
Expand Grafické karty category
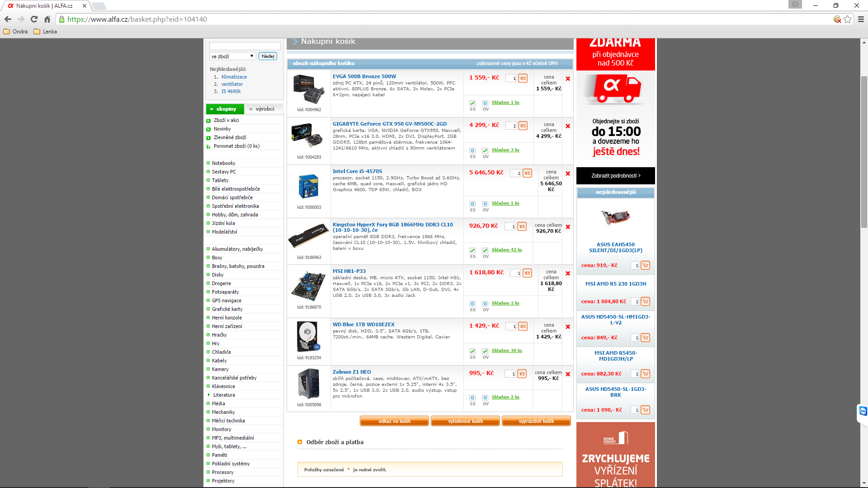(x=208, y=309)
